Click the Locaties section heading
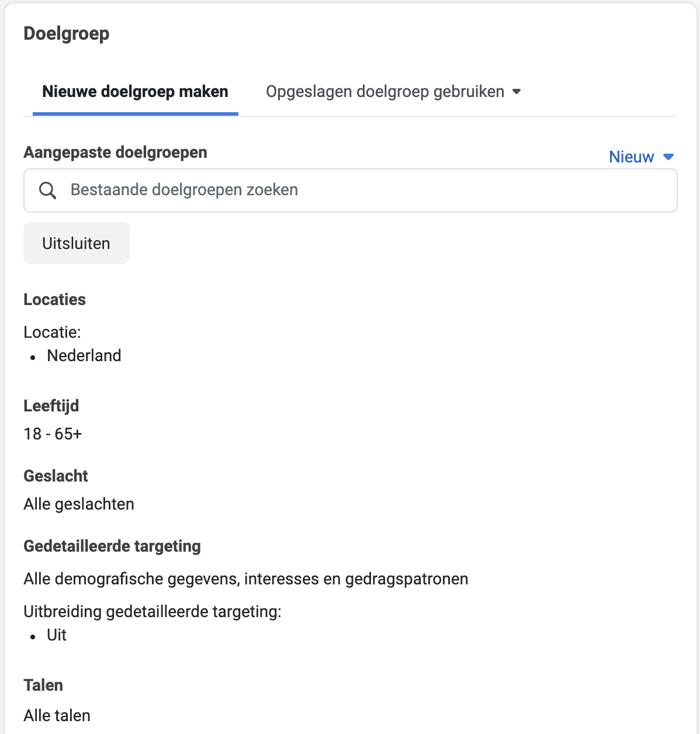The width and height of the screenshot is (700, 734). (x=54, y=299)
